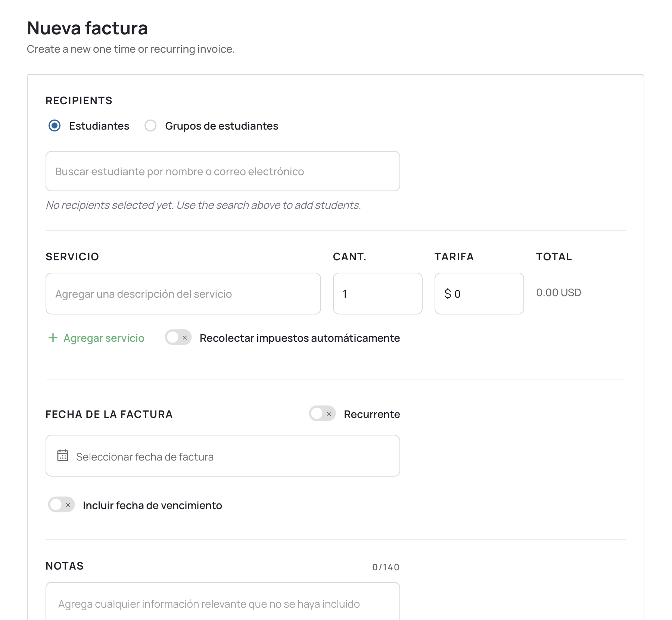This screenshot has height=620, width=672.
Task: Open the invoice date calendar icon
Action: click(63, 455)
